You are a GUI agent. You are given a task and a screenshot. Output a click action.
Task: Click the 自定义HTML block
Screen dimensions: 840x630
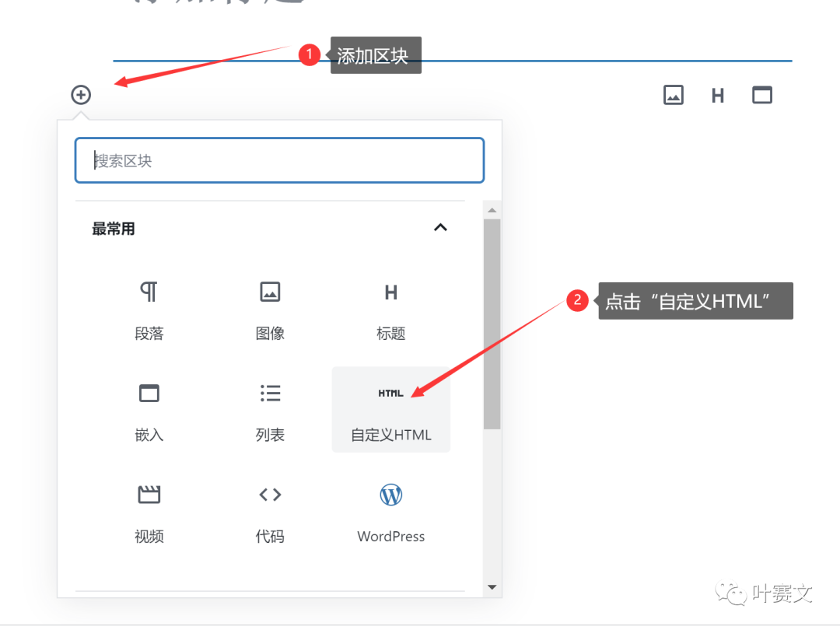coord(390,410)
